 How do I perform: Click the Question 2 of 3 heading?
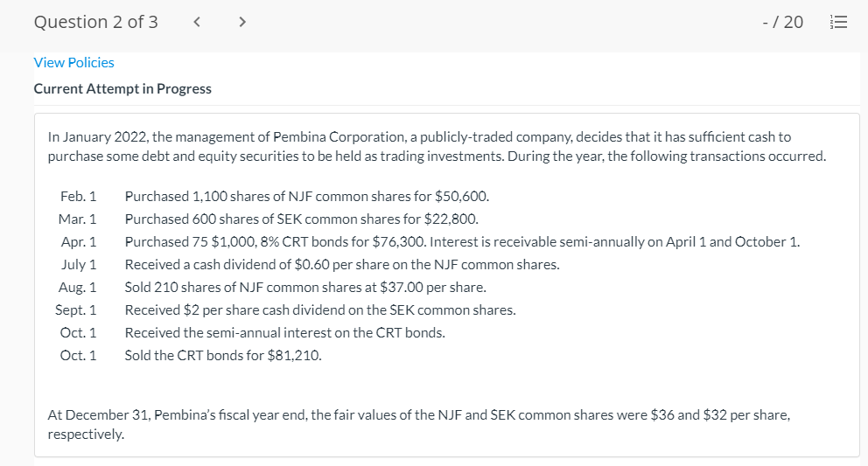(95, 23)
